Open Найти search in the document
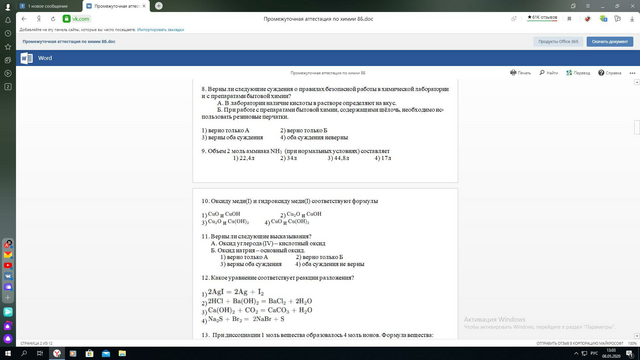The image size is (640, 360). point(548,73)
